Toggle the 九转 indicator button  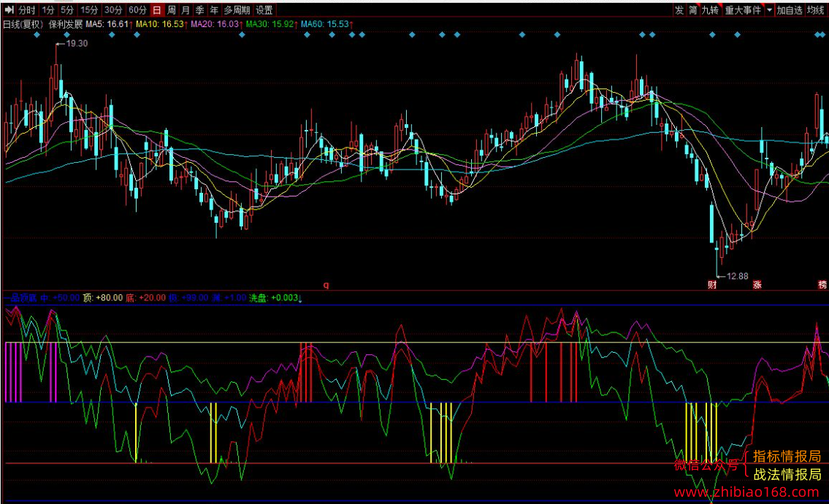click(711, 10)
